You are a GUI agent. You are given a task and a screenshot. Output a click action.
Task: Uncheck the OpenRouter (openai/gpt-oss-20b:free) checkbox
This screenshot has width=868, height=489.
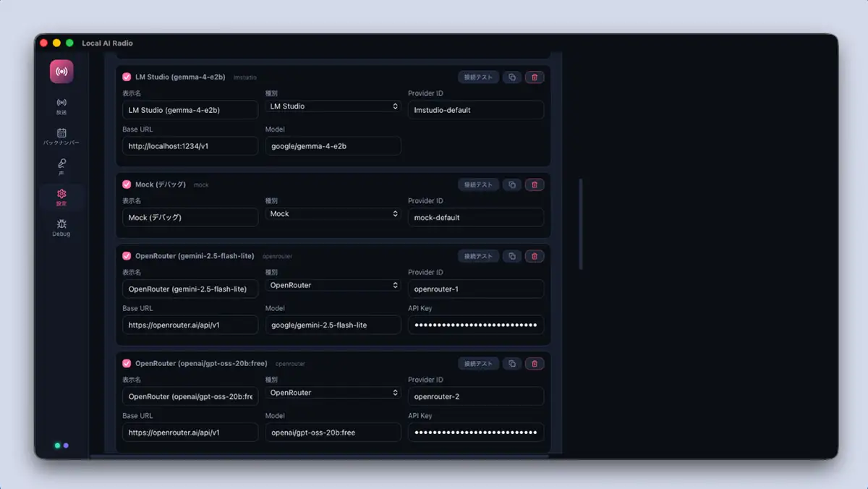pyautogui.click(x=127, y=364)
